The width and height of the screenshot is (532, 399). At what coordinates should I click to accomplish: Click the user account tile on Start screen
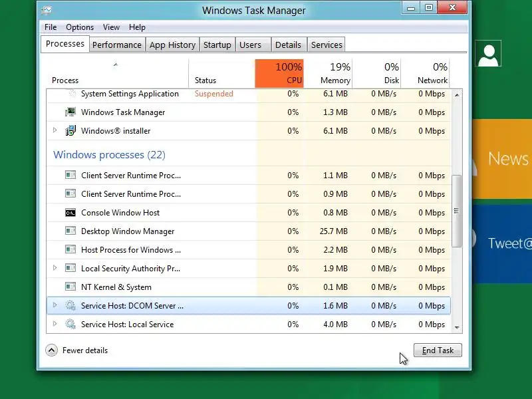[x=488, y=54]
